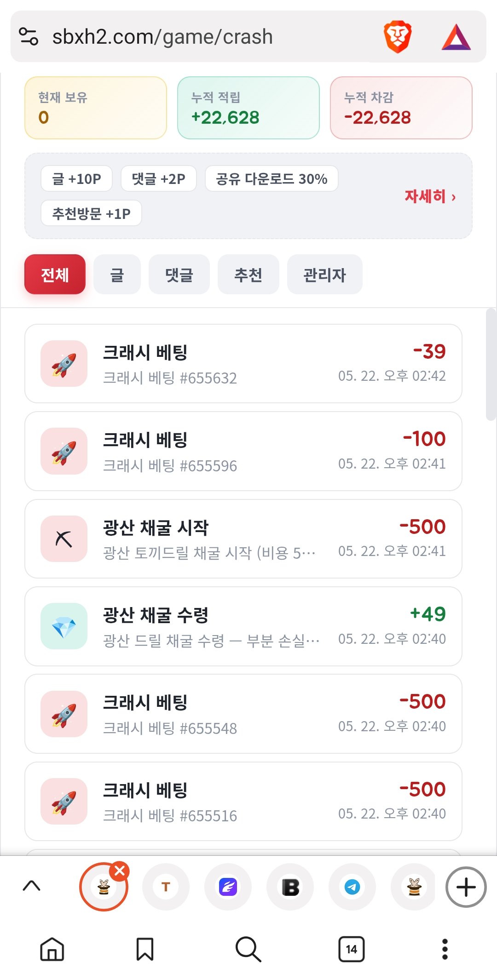Expand point details via 자세히 link
This screenshot has height=980, width=497.
(x=430, y=196)
